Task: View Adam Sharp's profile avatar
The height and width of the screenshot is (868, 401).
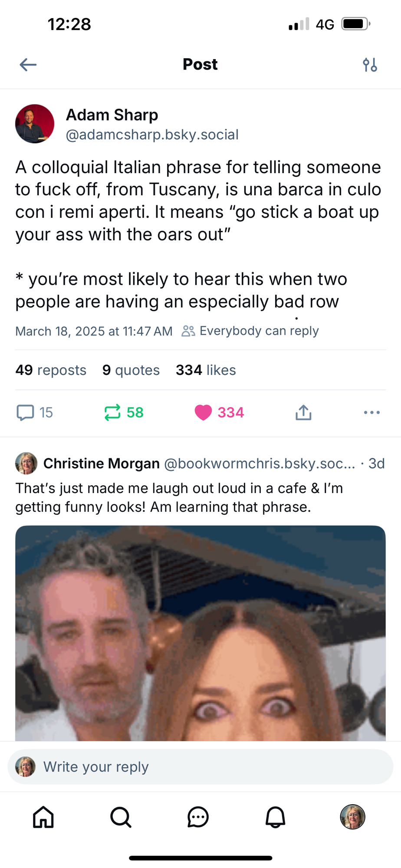Action: click(x=35, y=124)
